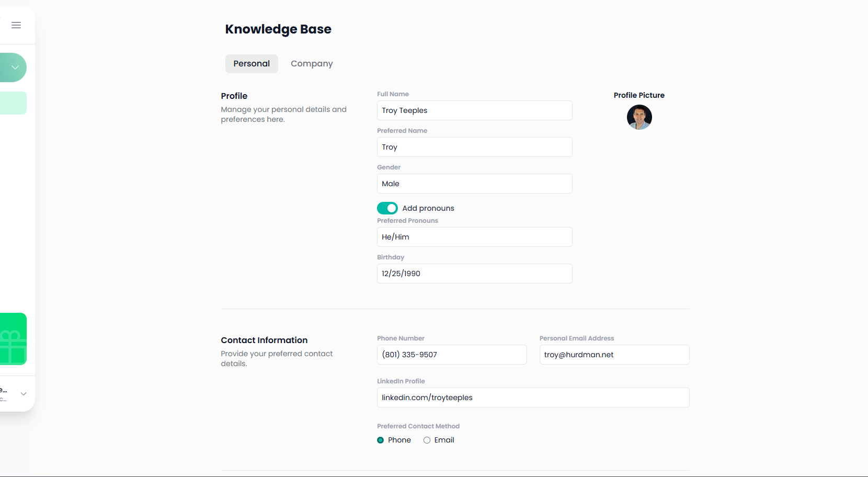Select Email as preferred contact method
This screenshot has width=868, height=477.
(427, 440)
